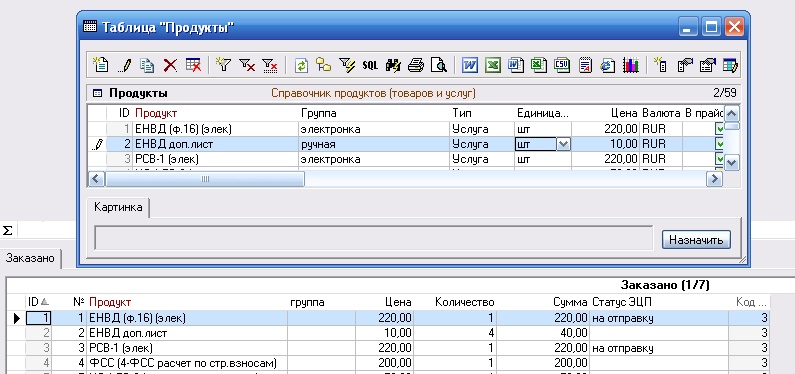This screenshot has width=795, height=374.
Task: Click the binoculars search icon
Action: pos(393,65)
